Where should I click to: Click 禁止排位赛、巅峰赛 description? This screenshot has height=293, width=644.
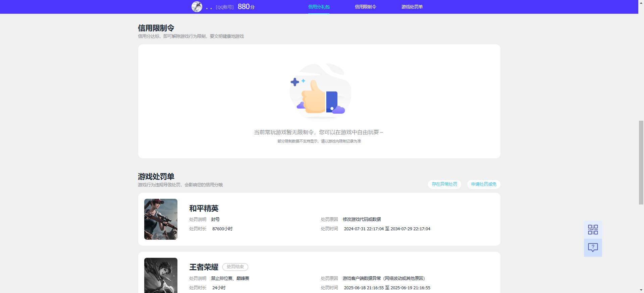(230, 278)
